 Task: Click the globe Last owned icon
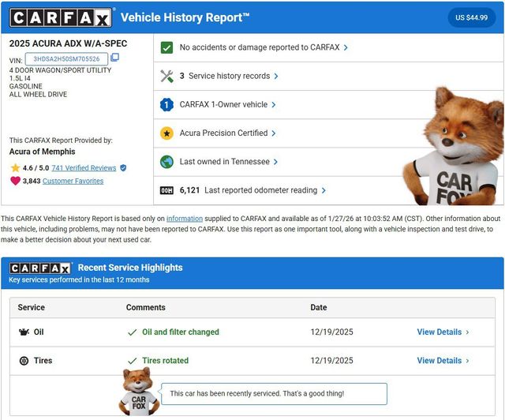point(166,162)
